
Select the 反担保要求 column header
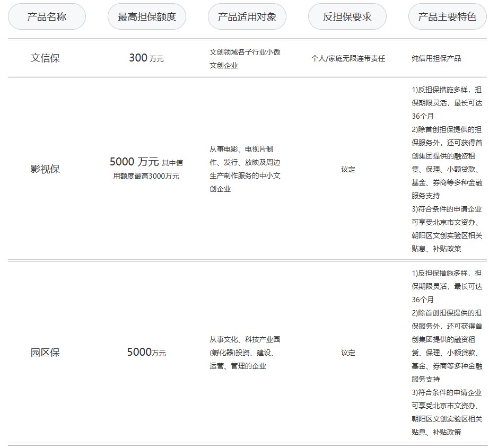(347, 16)
